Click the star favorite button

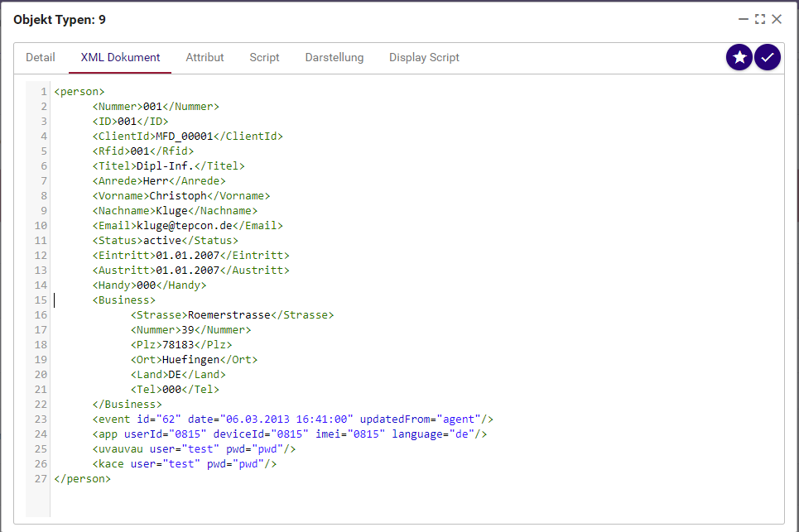point(739,57)
